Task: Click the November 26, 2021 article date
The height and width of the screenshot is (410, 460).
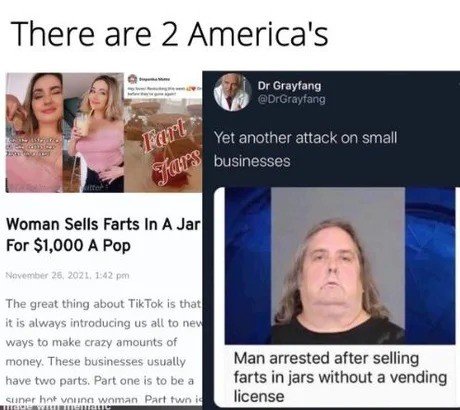Action: [x=68, y=276]
